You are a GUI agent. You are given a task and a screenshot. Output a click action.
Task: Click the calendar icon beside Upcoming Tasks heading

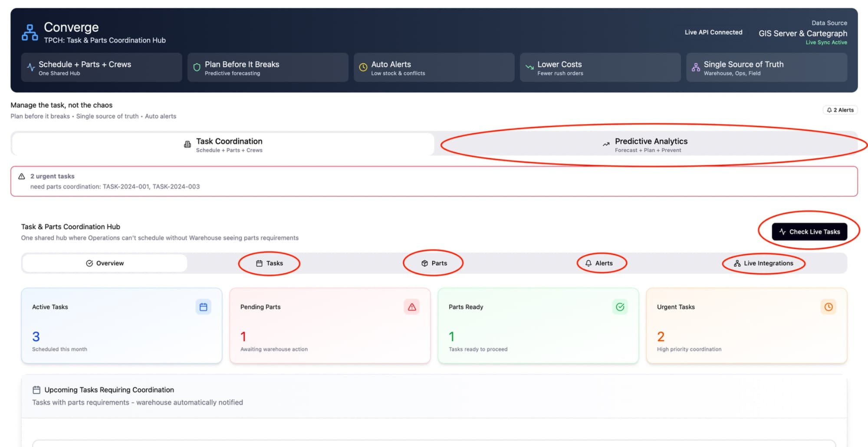tap(36, 390)
